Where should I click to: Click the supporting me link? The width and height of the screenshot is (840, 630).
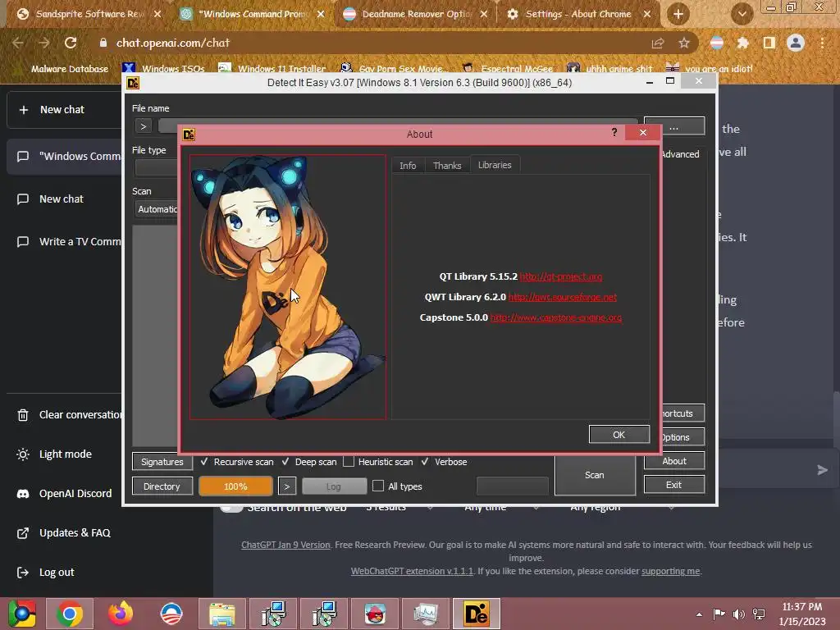click(x=671, y=571)
